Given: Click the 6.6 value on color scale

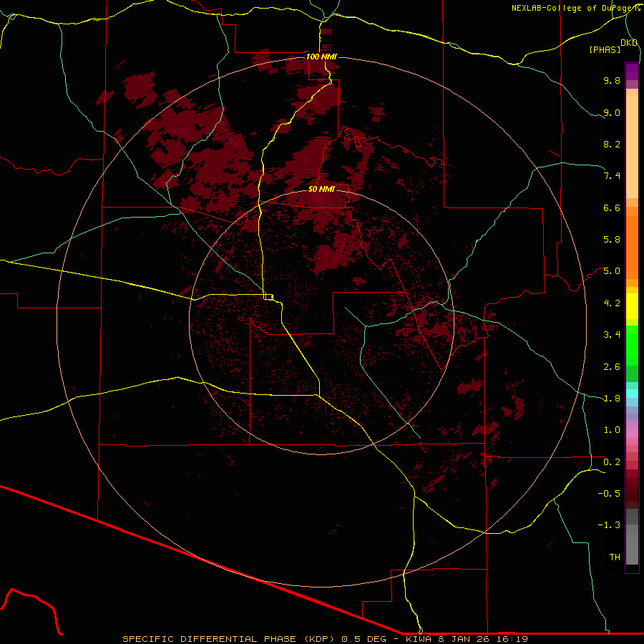Looking at the screenshot, I should (x=612, y=208).
